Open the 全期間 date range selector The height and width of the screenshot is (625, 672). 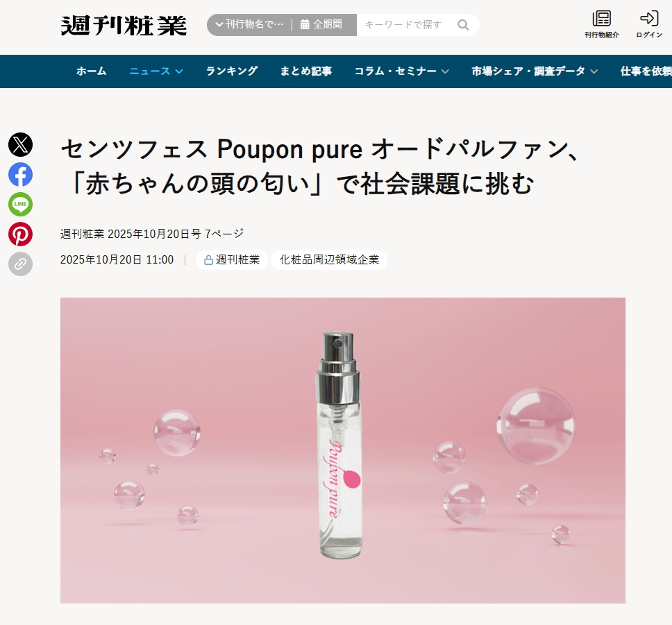321,24
